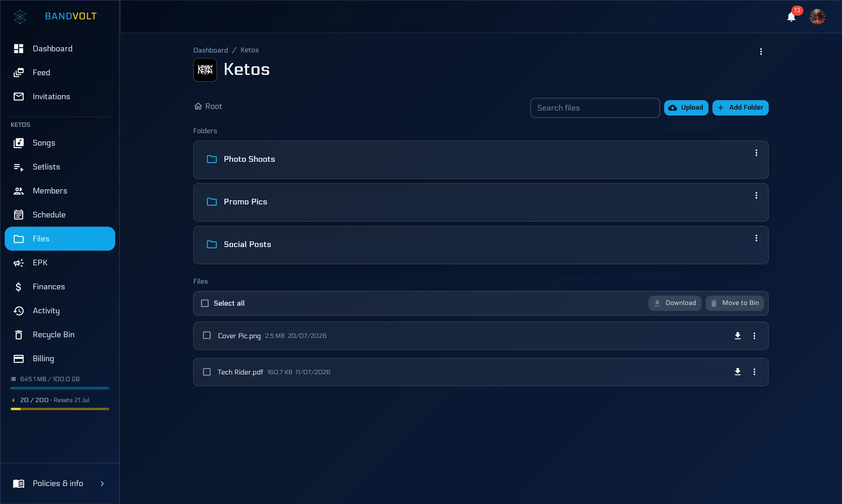Click the Dashboard breadcrumb link
The height and width of the screenshot is (504, 842).
pyautogui.click(x=211, y=50)
